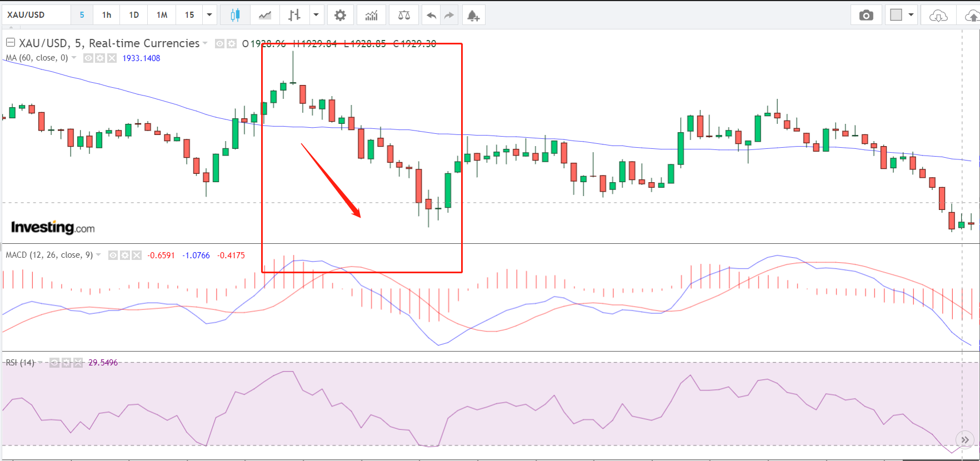This screenshot has height=461, width=980.
Task: Toggle visibility of the MA 60 indicator
Action: pyautogui.click(x=88, y=58)
